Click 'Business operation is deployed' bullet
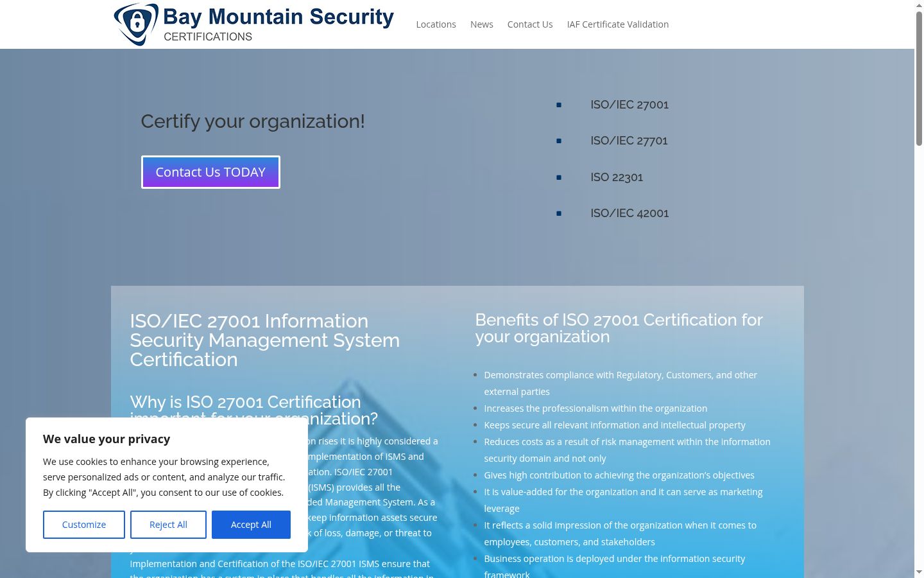This screenshot has height=578, width=924. (x=615, y=566)
